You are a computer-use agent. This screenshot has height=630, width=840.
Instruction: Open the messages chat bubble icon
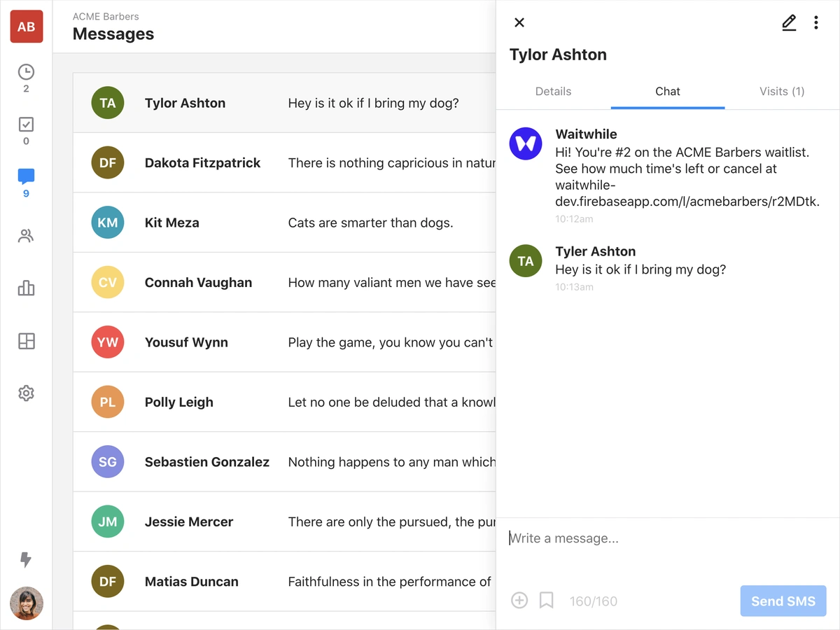(26, 177)
